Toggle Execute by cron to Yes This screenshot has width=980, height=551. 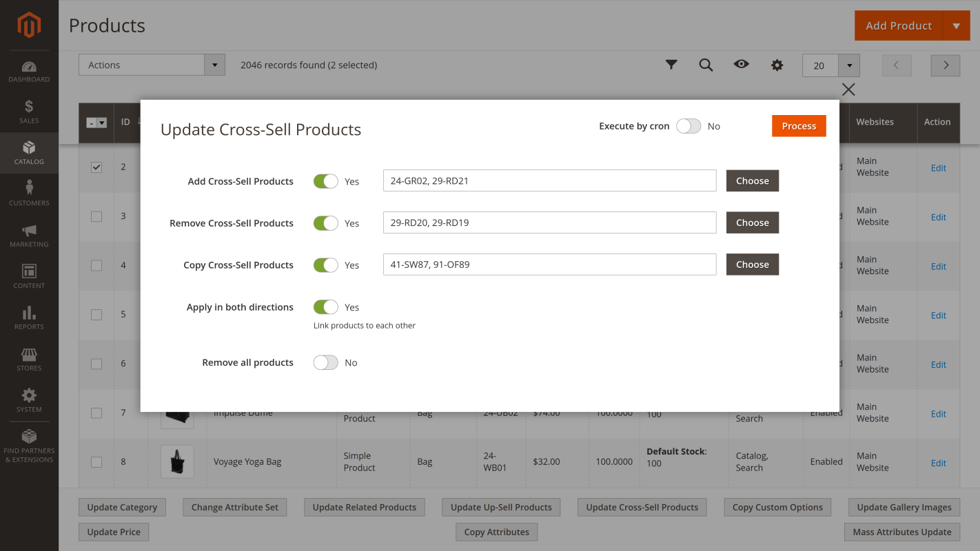pyautogui.click(x=688, y=126)
